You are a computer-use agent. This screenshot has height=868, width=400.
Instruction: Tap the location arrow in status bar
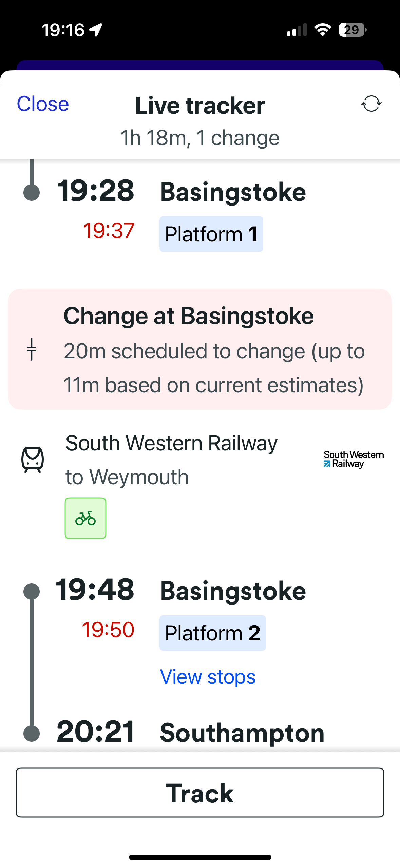(96, 30)
